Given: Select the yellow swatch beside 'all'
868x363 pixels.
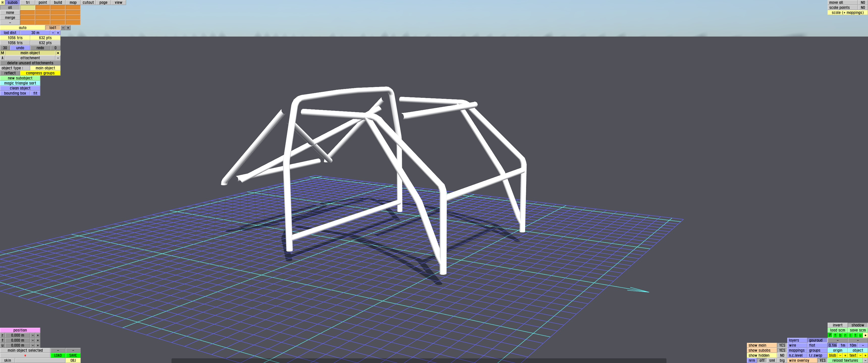Looking at the screenshot, I should point(28,7).
